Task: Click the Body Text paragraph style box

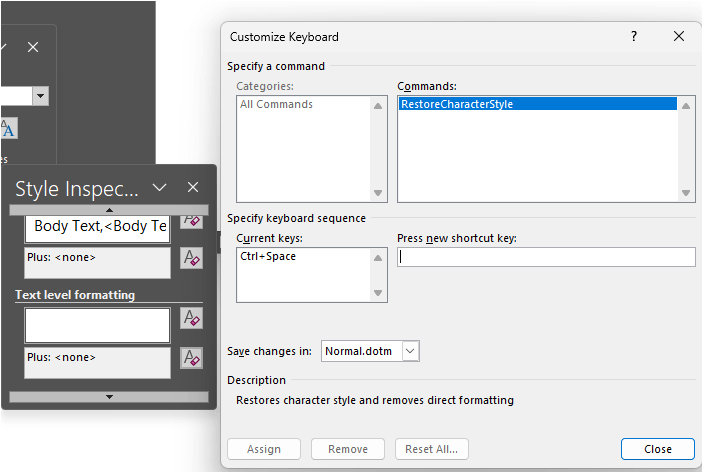Action: (97, 227)
